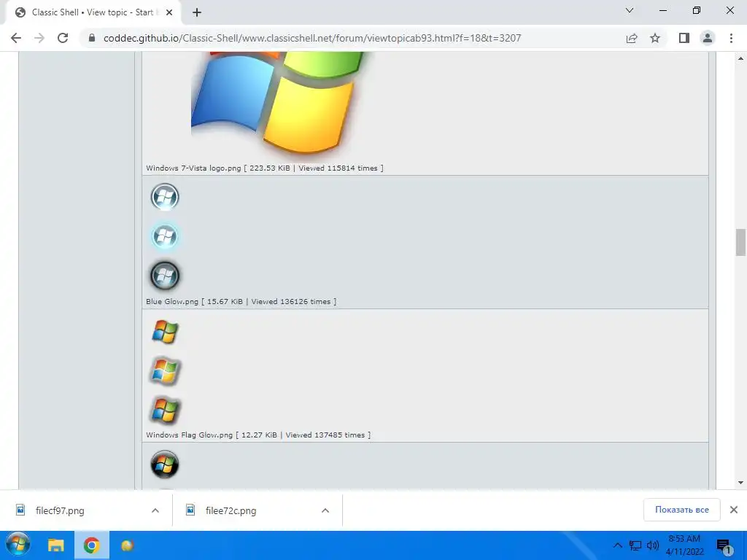Open a new browser tab
Image resolution: width=747 pixels, height=560 pixels.
point(197,12)
